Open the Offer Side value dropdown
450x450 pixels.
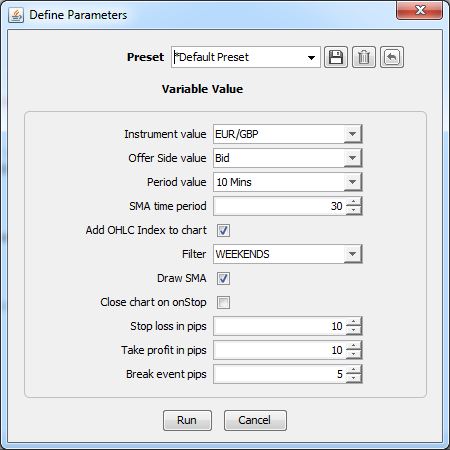click(x=352, y=158)
